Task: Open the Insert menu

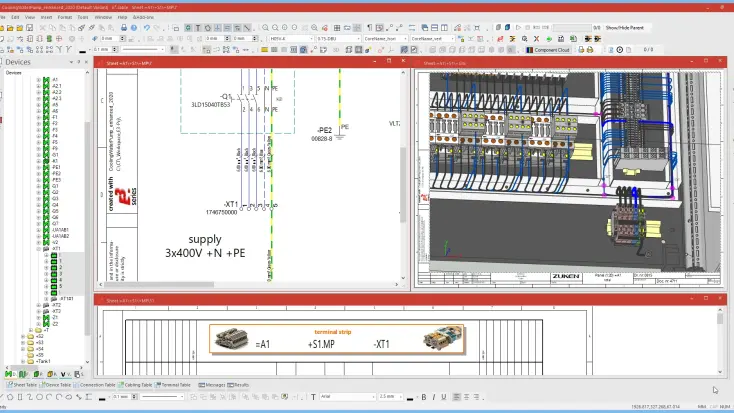Action: point(47,17)
